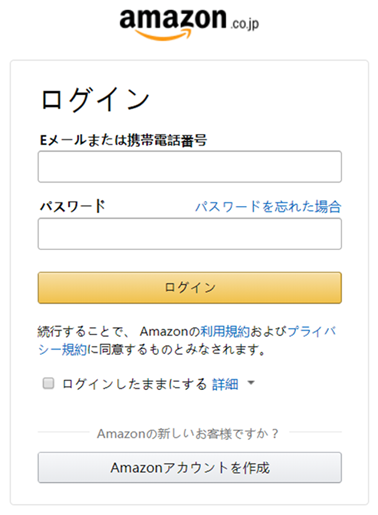The width and height of the screenshot is (378, 515).
Task: Click the .co.jp part of the logo
Action: pyautogui.click(x=245, y=24)
